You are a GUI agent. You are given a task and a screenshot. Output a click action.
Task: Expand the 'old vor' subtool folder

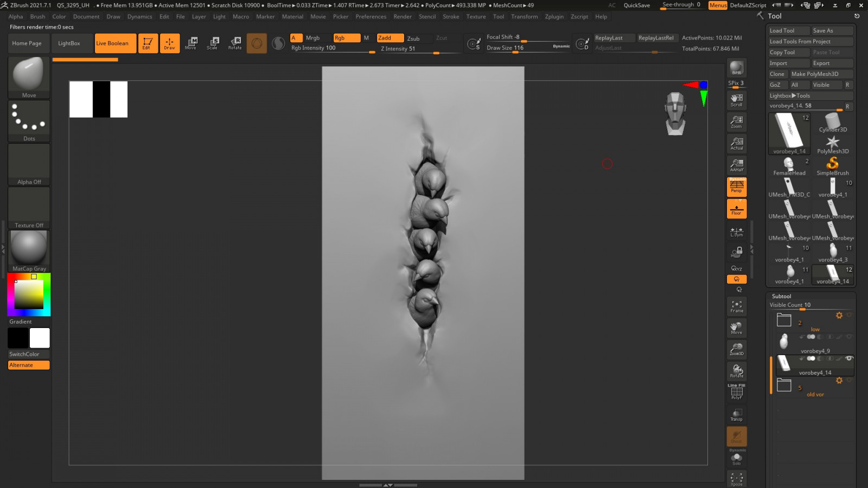tap(784, 386)
